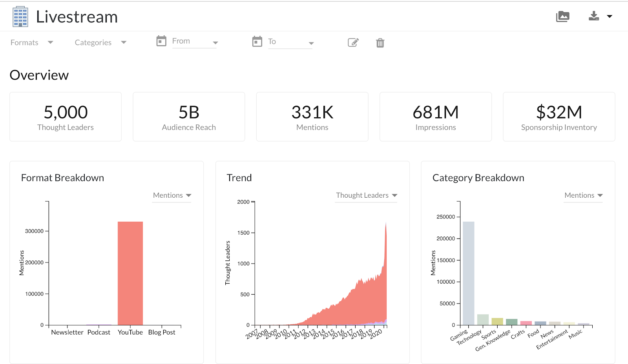The height and width of the screenshot is (364, 628).
Task: Open the Formats filter dropdown
Action: pyautogui.click(x=32, y=42)
